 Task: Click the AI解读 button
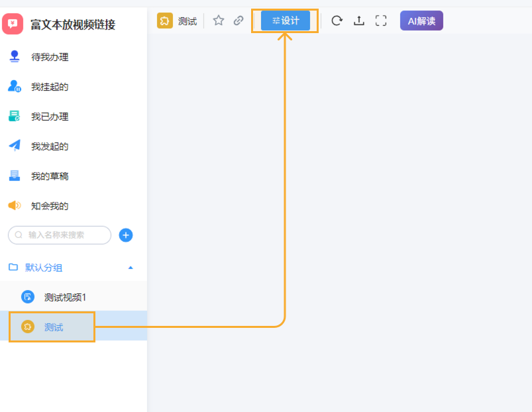click(x=421, y=21)
